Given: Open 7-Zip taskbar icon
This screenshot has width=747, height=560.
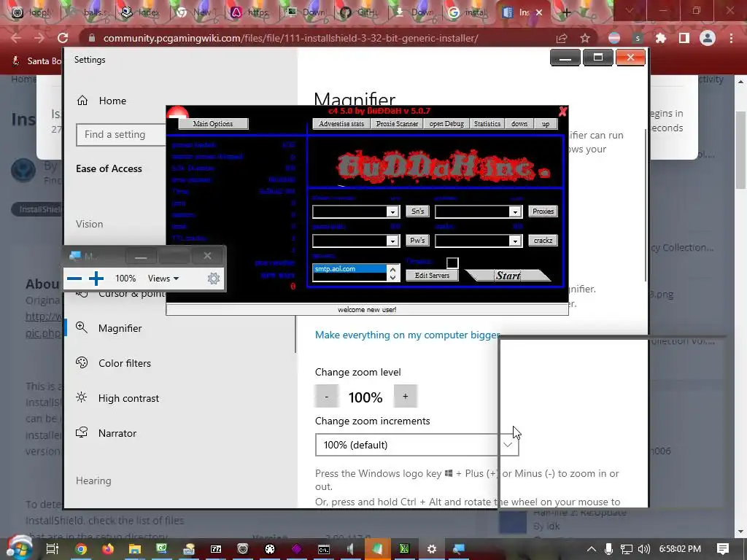Looking at the screenshot, I should (x=216, y=549).
